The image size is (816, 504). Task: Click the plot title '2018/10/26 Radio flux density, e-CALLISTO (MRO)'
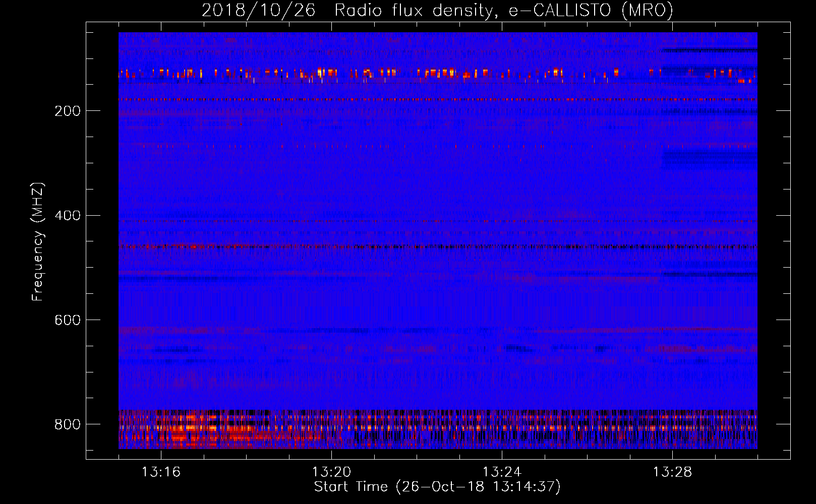click(x=437, y=11)
